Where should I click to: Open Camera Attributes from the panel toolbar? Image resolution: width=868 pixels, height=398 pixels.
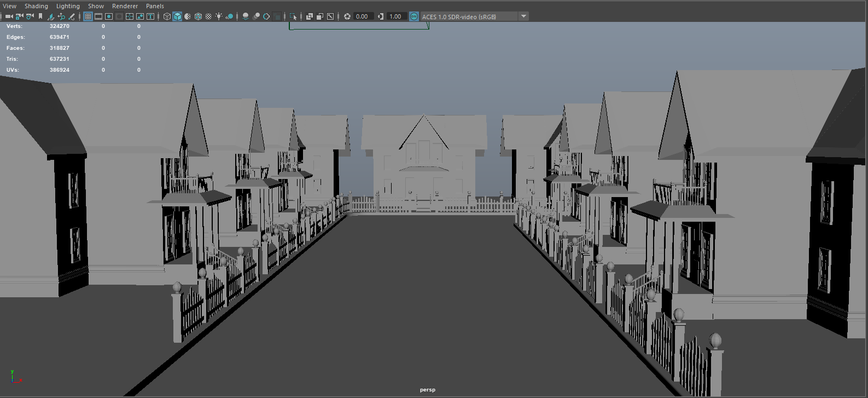(30, 16)
